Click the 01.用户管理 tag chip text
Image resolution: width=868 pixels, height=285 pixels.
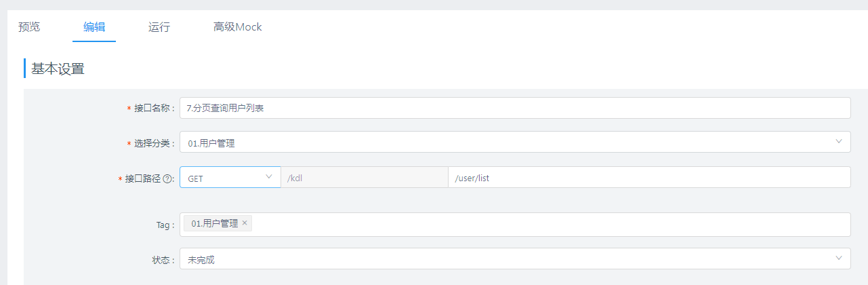(x=214, y=223)
